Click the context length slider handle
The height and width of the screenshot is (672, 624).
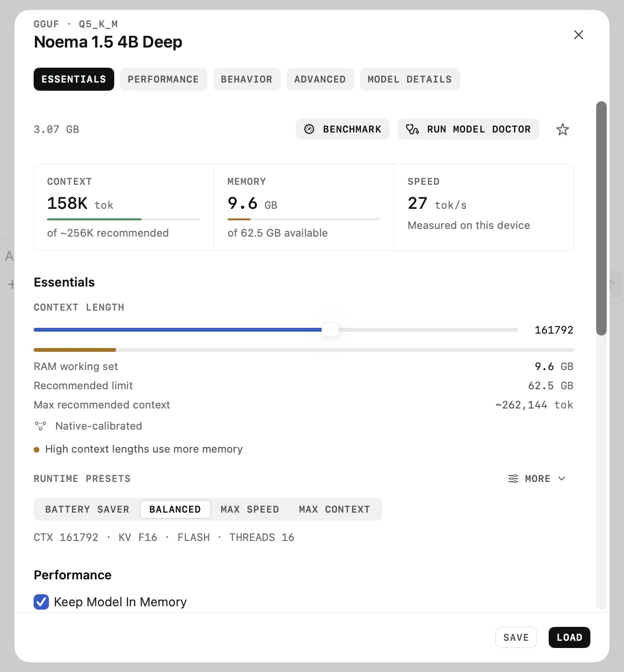(x=330, y=330)
